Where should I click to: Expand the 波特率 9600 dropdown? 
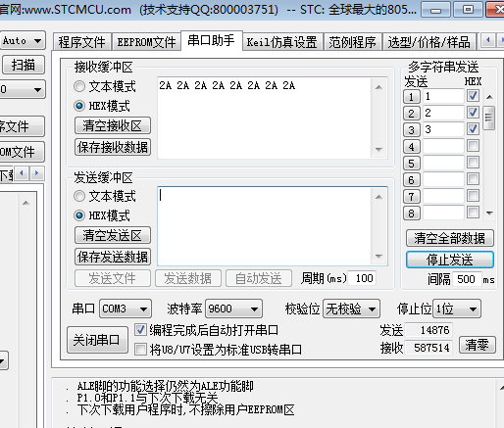pos(233,309)
